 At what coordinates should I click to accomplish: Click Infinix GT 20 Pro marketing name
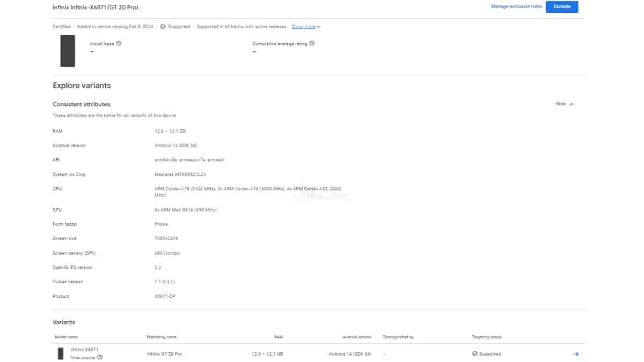(164, 354)
